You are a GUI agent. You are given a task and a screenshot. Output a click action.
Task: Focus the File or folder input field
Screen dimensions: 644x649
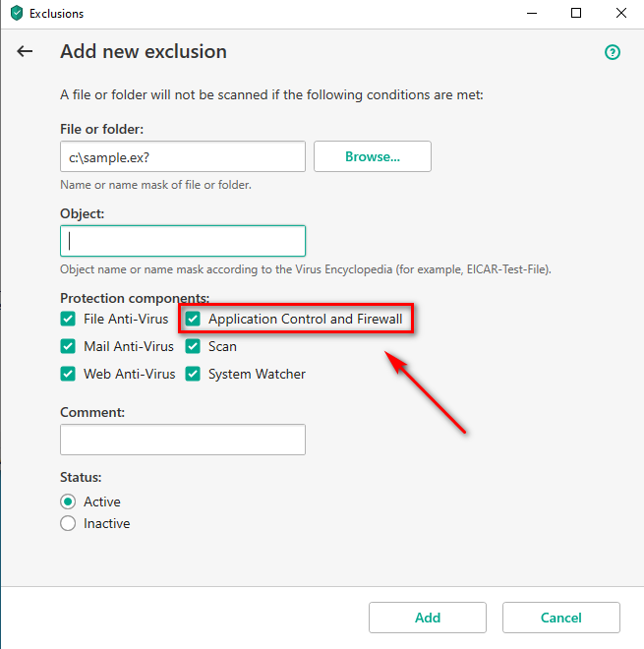click(183, 156)
